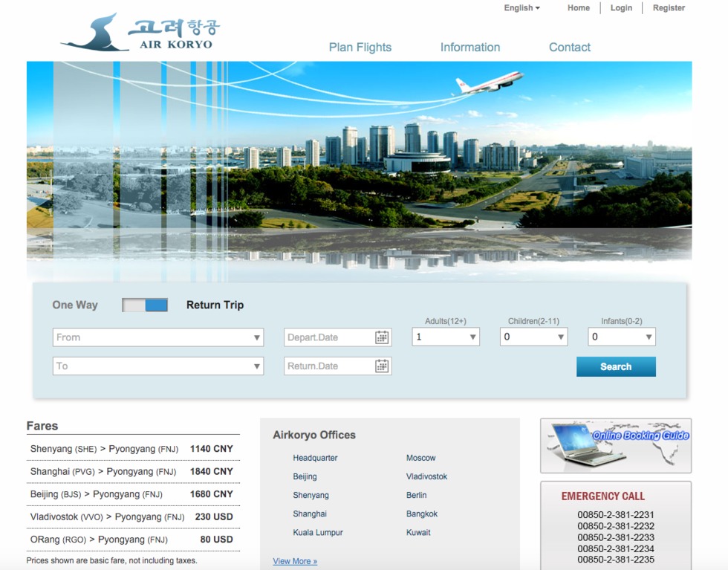
Task: Open the Berlin office link
Action: [417, 495]
